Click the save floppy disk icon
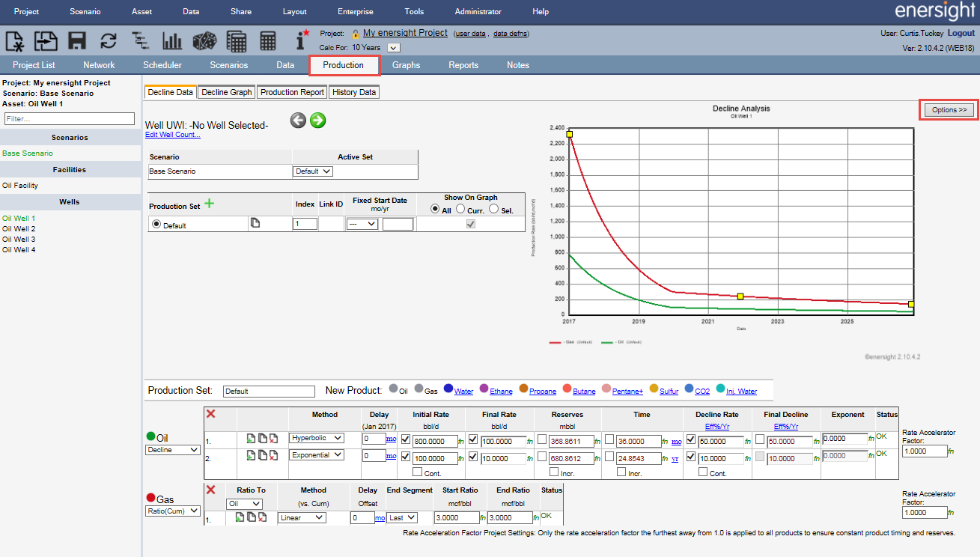The width and height of the screenshot is (980, 557). click(x=77, y=40)
